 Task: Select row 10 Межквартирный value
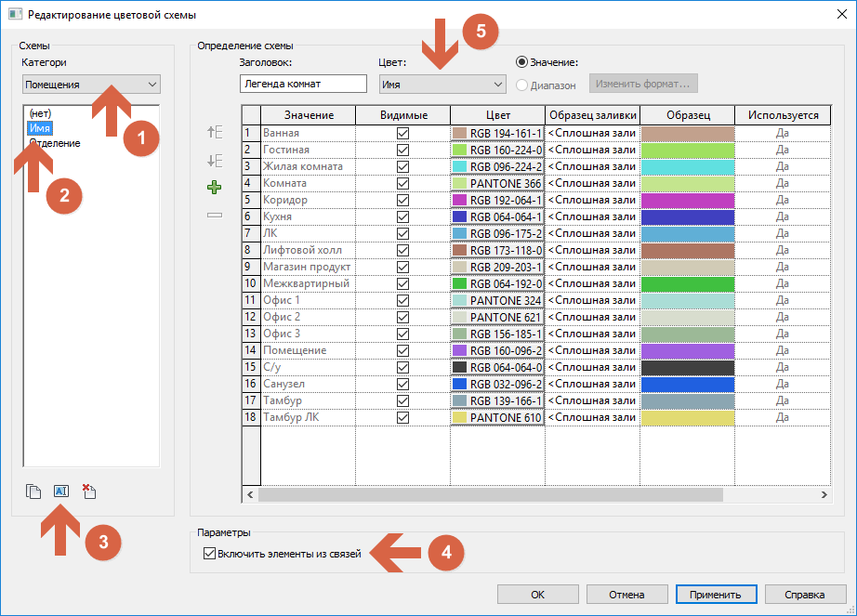pos(309,283)
